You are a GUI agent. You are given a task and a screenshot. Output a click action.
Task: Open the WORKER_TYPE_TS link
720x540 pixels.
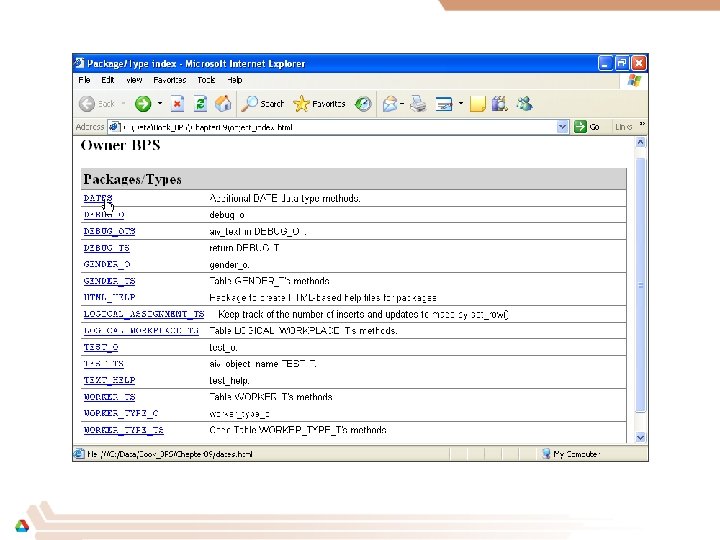[124, 430]
